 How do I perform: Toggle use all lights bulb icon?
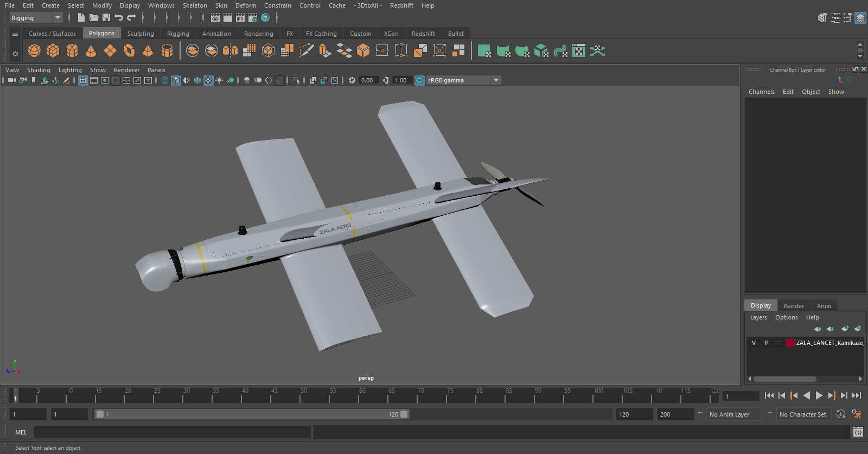click(x=219, y=80)
